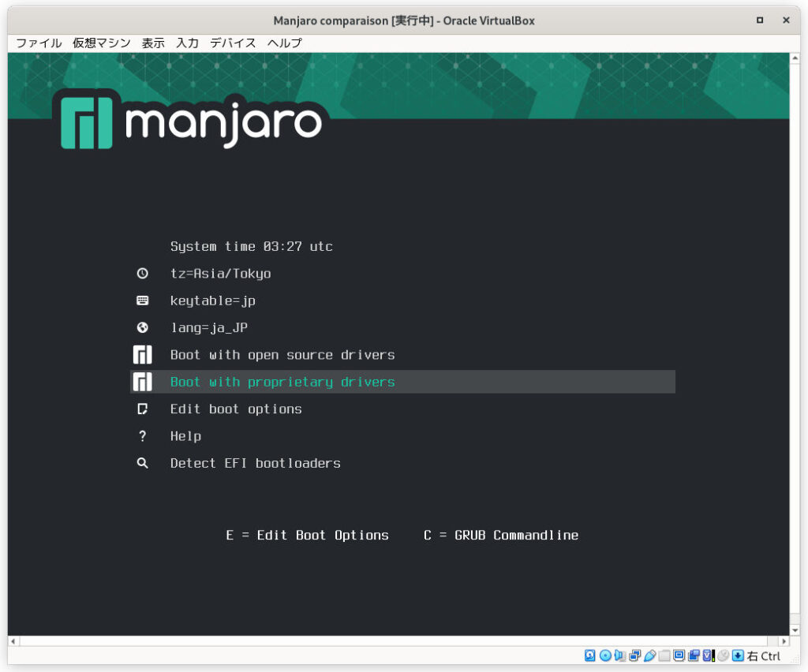This screenshot has width=808, height=672.
Task: Click the keyboard icon beside keytable=jp
Action: 142,301
